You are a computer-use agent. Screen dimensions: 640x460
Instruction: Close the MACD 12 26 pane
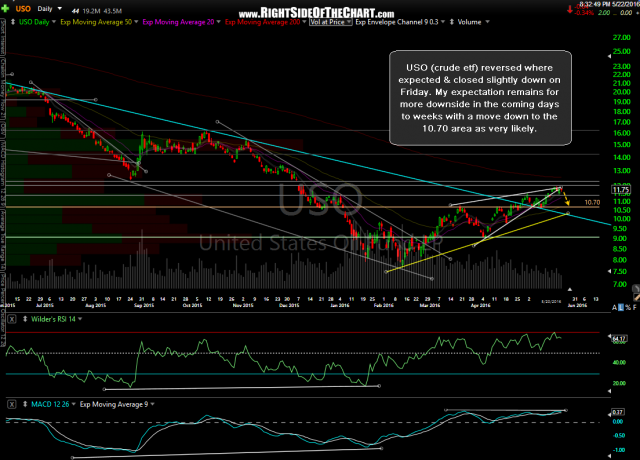12,404
